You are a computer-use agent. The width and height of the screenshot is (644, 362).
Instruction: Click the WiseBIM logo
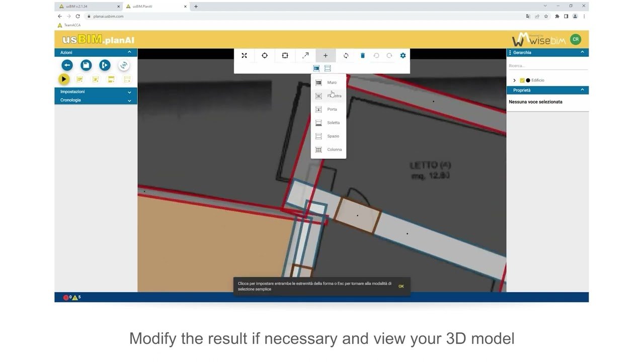[x=539, y=40]
